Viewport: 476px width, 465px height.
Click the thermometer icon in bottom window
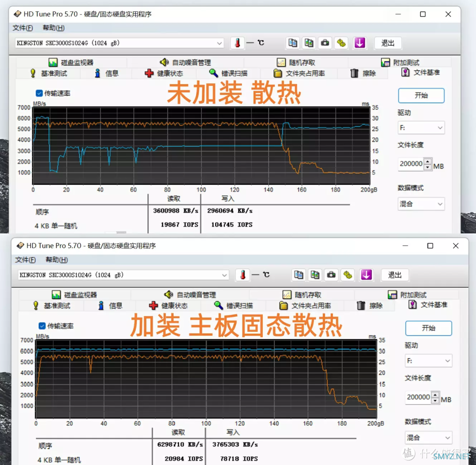242,275
